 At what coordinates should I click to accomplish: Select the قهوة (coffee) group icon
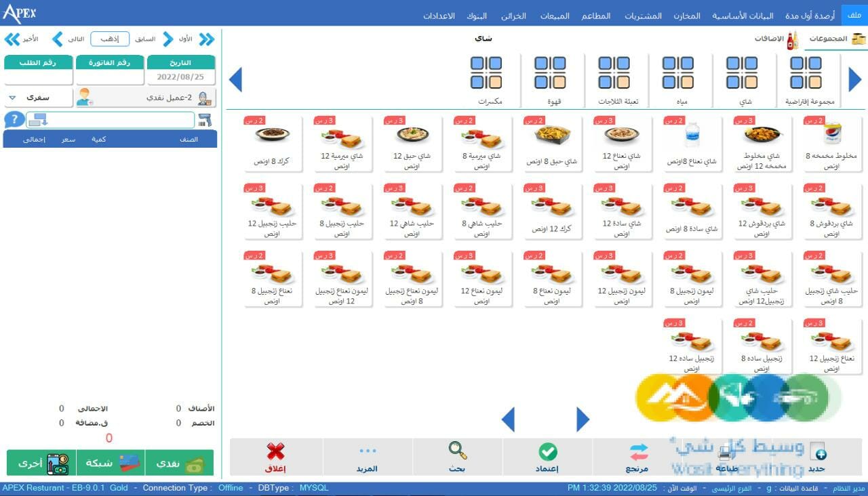[x=550, y=73]
